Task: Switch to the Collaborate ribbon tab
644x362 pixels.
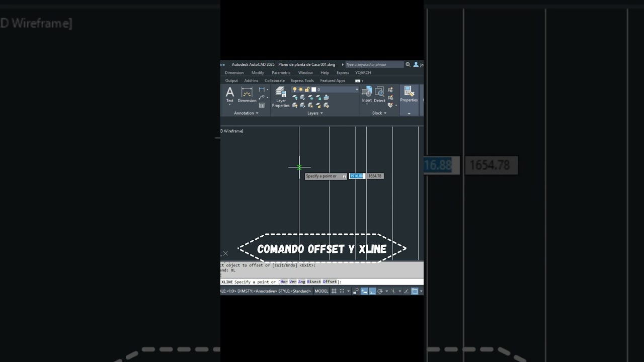Action: (275, 80)
